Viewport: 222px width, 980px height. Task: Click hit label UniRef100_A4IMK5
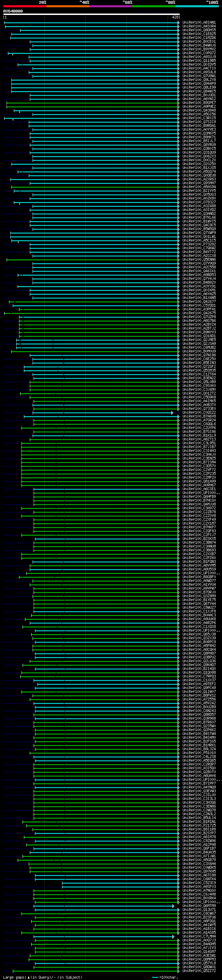[199, 401]
